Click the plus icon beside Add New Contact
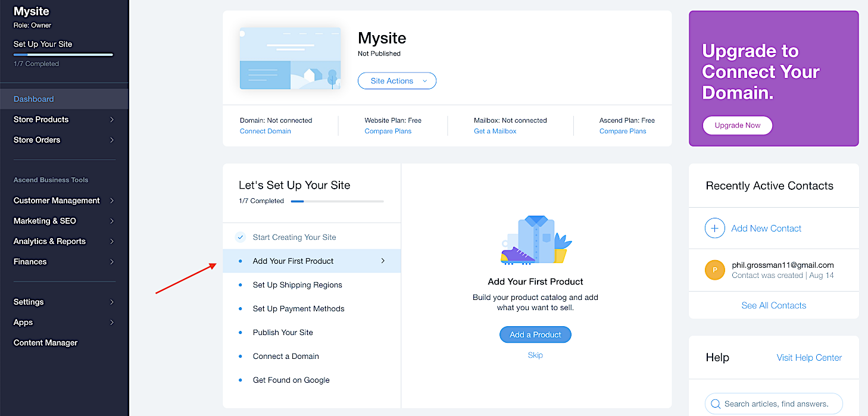 pyautogui.click(x=714, y=229)
